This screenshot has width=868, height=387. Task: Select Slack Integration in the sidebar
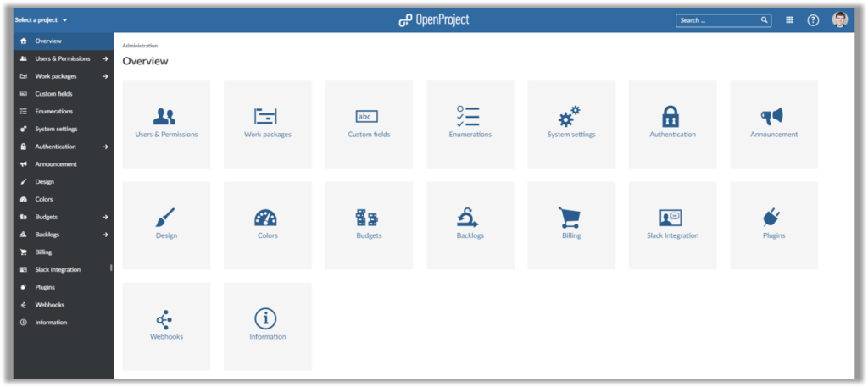(58, 269)
